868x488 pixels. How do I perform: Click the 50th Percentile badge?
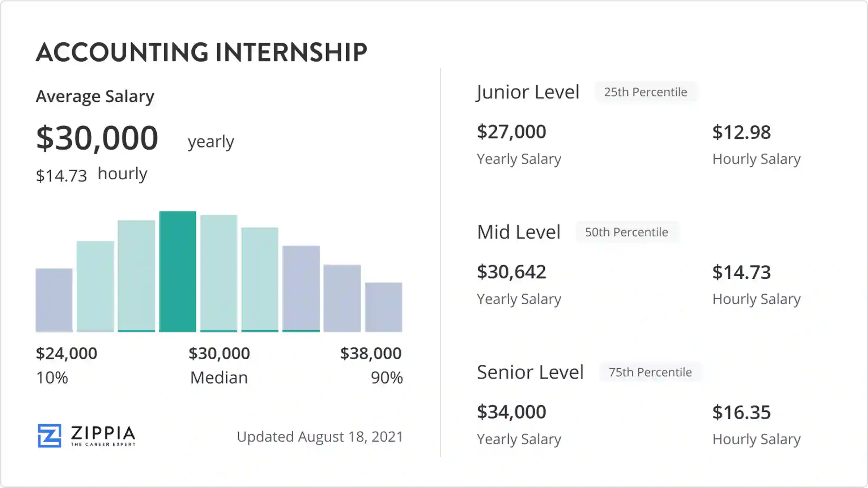pyautogui.click(x=627, y=232)
